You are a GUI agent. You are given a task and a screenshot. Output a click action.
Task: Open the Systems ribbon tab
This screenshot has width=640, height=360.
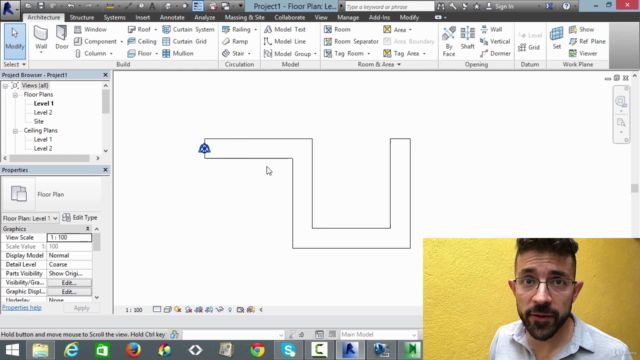point(114,18)
